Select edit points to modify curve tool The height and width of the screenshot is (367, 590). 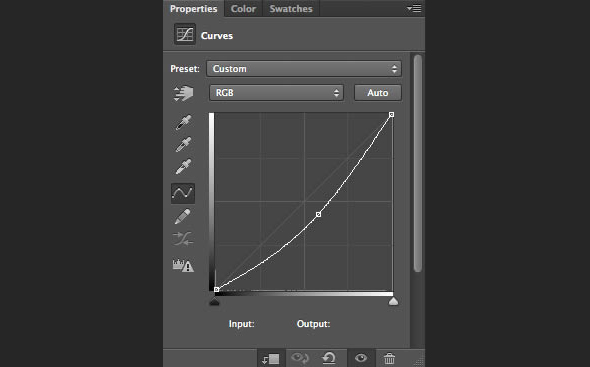pyautogui.click(x=183, y=193)
